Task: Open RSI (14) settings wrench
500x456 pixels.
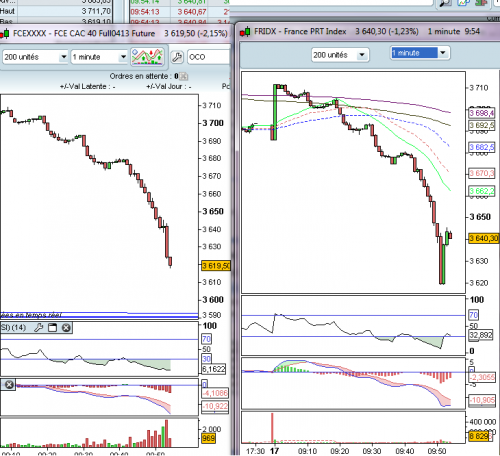Action: (x=39, y=328)
